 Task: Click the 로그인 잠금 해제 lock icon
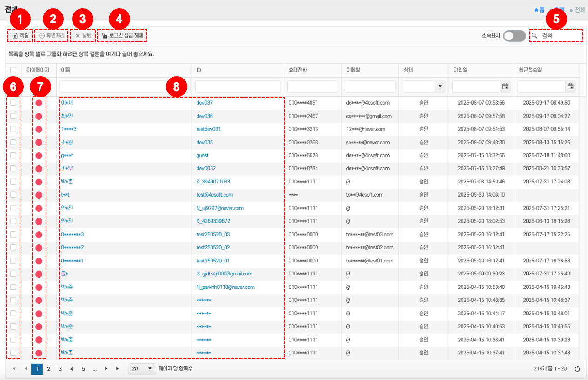click(105, 36)
